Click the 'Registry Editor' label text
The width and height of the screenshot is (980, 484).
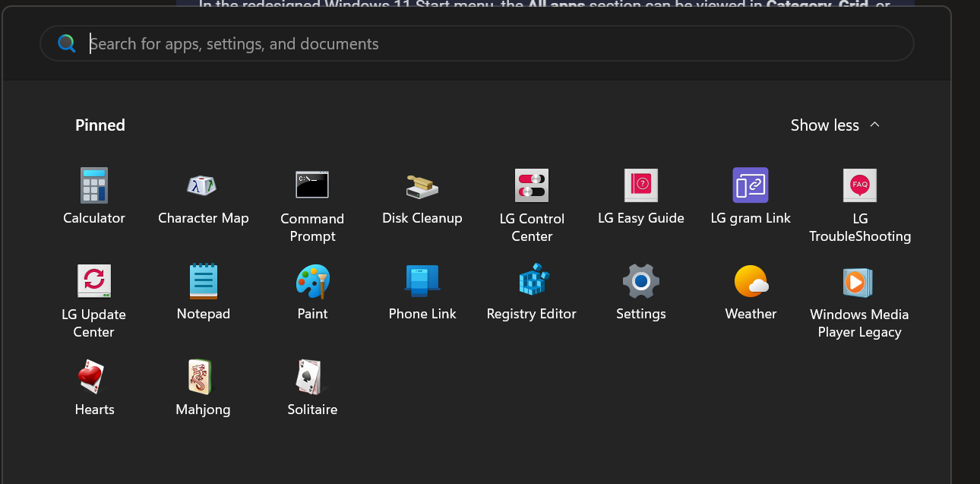(x=532, y=314)
